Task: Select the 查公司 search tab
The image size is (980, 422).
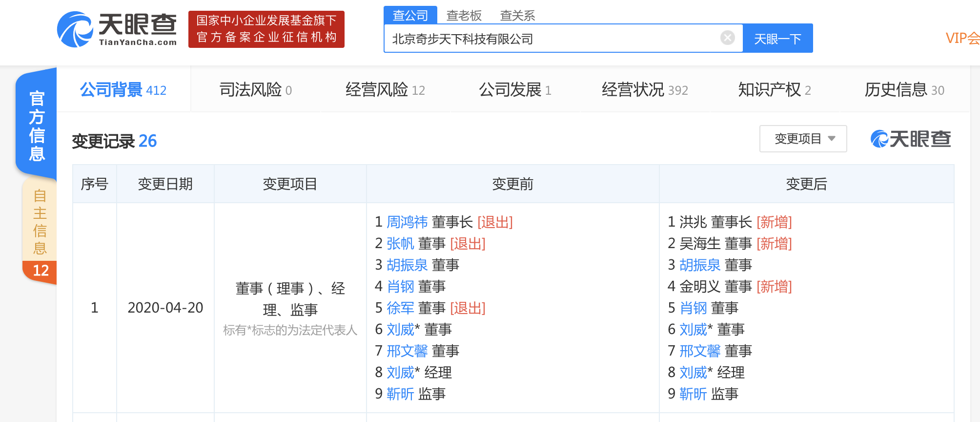Action: (x=410, y=15)
